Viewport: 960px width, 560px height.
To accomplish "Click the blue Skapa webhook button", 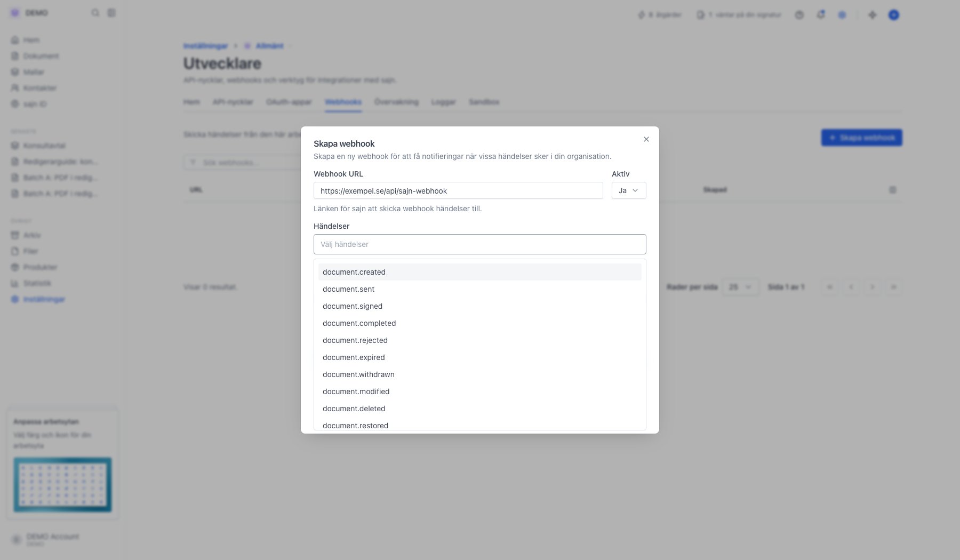I will coord(861,138).
